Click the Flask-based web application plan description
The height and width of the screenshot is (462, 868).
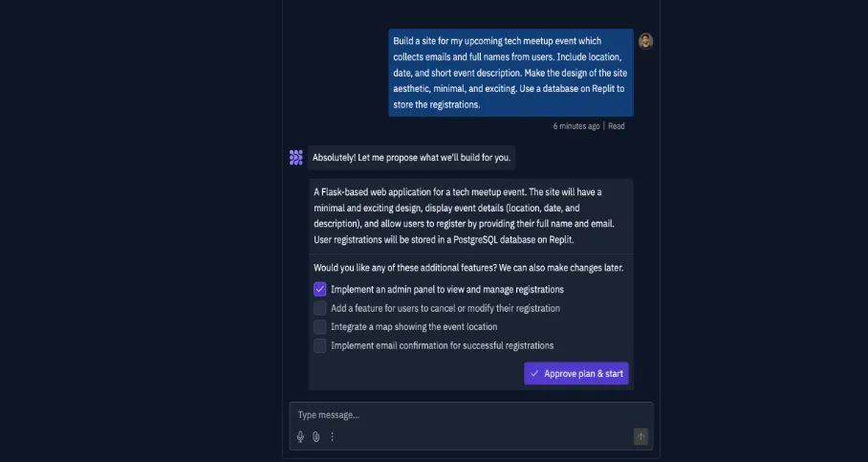(469, 214)
